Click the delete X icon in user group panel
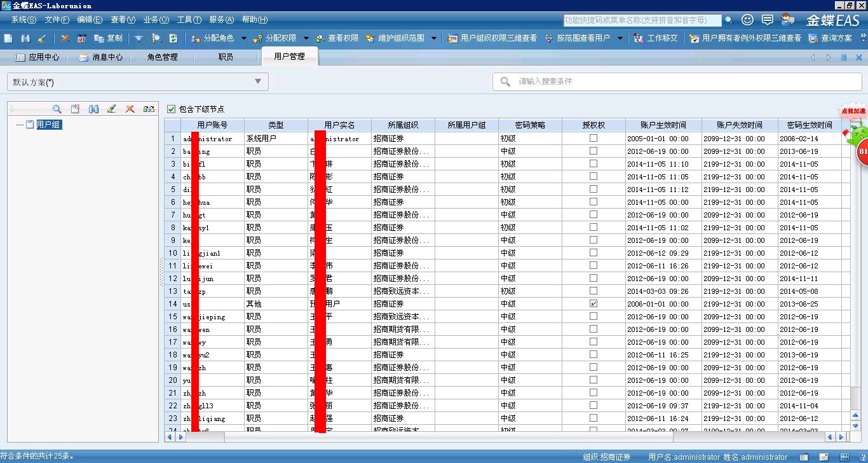The image size is (868, 463). tap(130, 109)
